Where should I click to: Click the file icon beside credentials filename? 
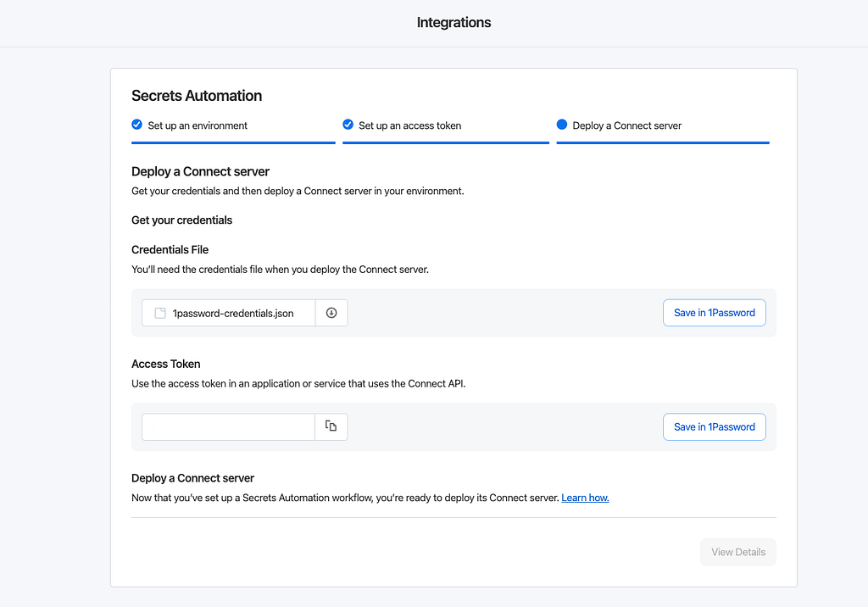click(x=160, y=313)
